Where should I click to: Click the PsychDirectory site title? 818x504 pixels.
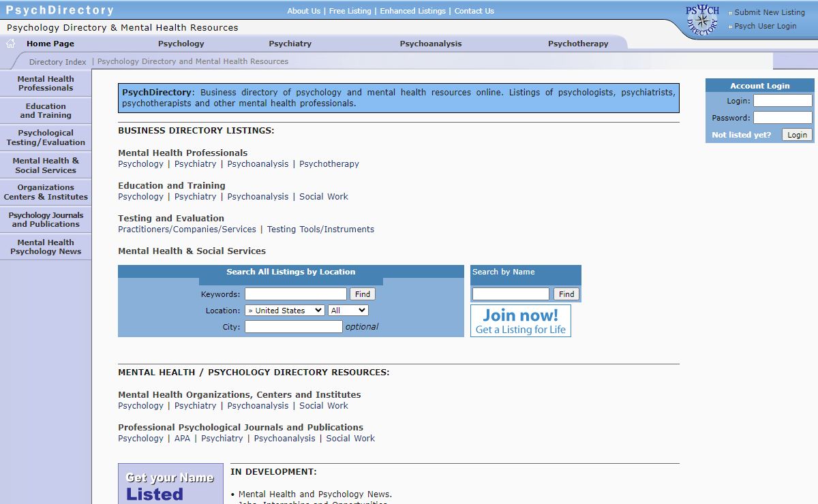click(x=60, y=10)
